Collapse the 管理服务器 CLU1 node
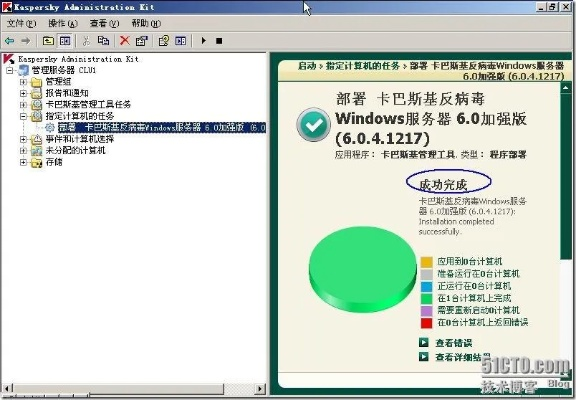Image resolution: width=576 pixels, height=400 pixels. click(10, 70)
